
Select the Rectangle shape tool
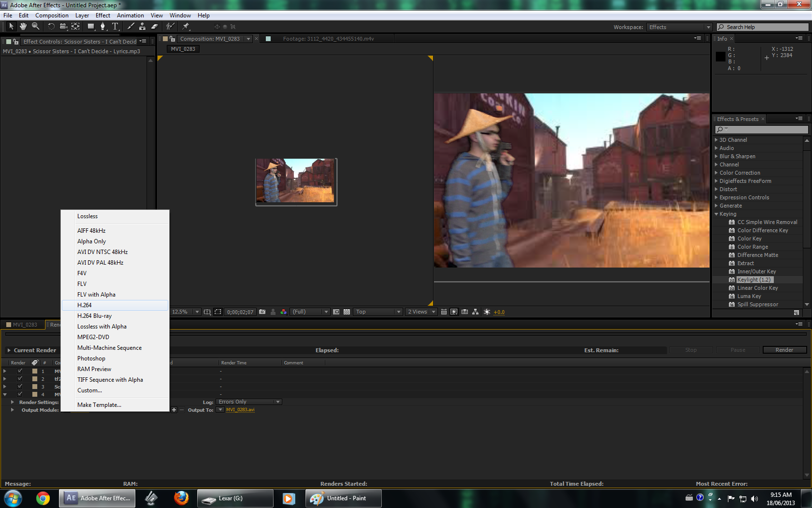[91, 27]
